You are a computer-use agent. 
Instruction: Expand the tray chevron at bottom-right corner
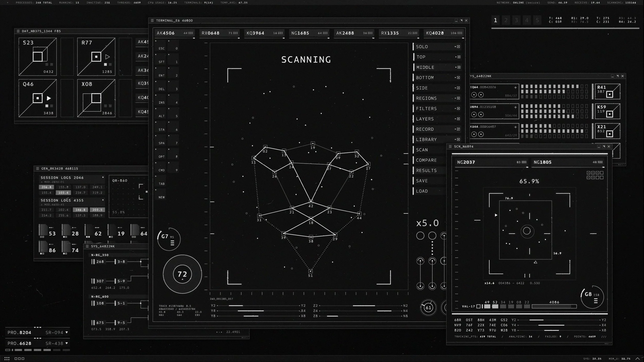pyautogui.click(x=638, y=358)
